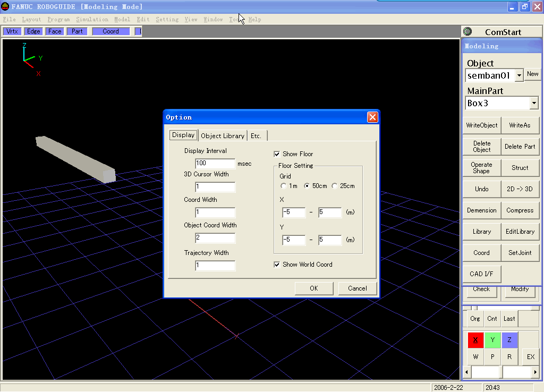Select the 1m grid option
The width and height of the screenshot is (544, 392).
tap(284, 186)
